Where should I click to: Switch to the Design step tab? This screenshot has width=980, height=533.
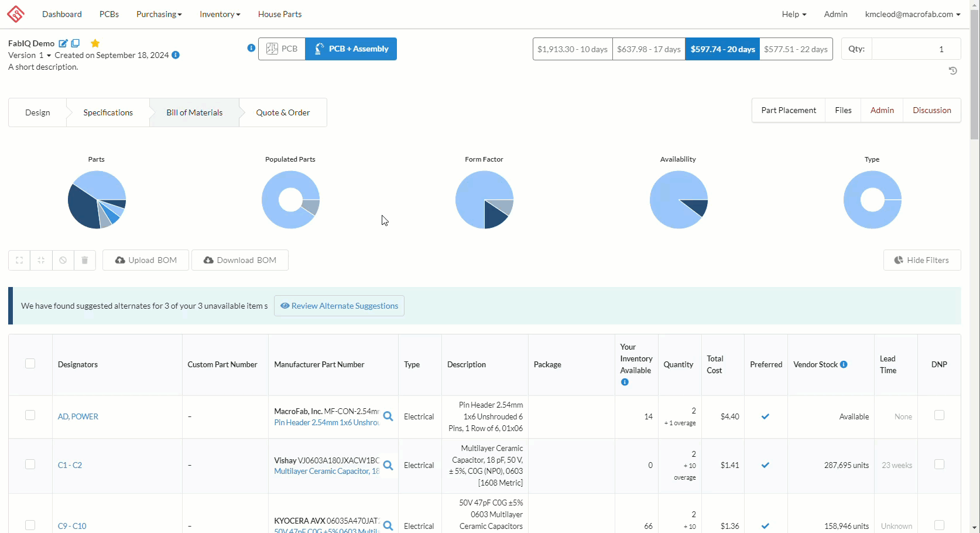point(37,112)
